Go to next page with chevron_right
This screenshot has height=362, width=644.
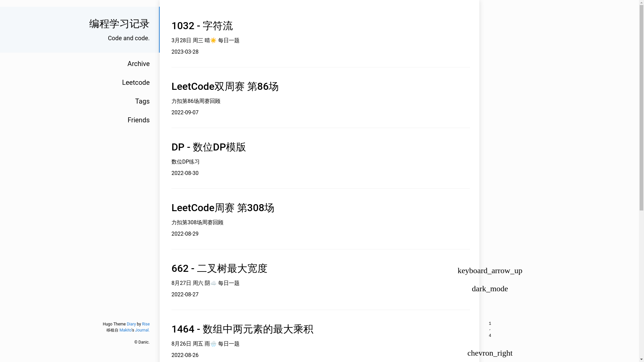(490, 353)
